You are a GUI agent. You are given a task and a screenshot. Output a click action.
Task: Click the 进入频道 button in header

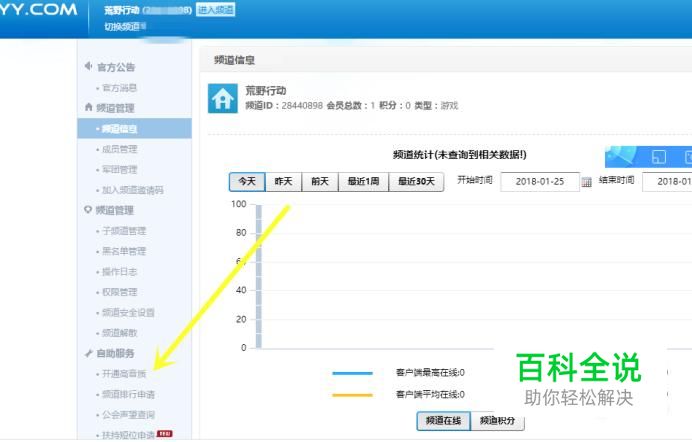coord(215,10)
